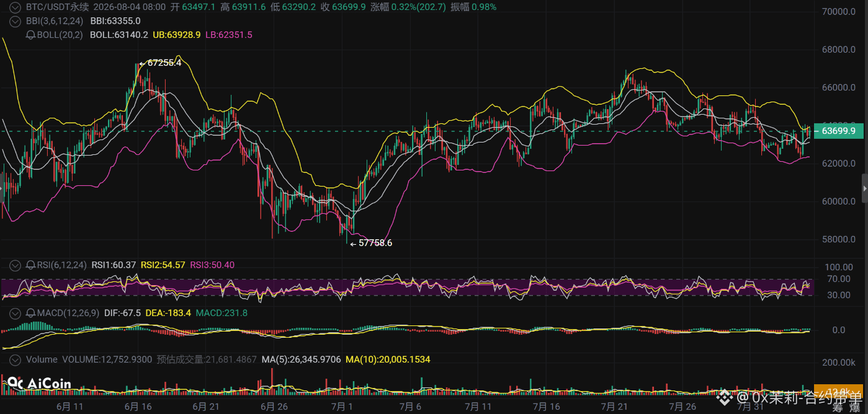
Task: Click the 7月21 date axis label
Action: point(614,407)
